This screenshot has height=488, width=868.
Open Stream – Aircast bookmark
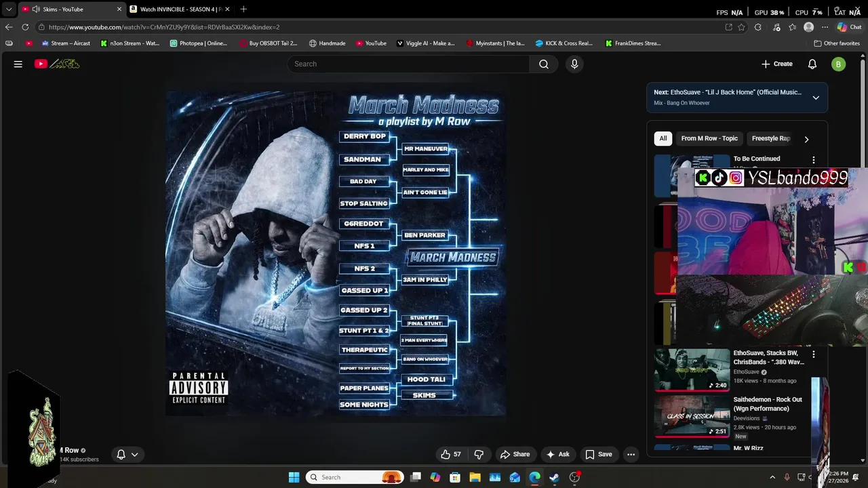(x=66, y=43)
